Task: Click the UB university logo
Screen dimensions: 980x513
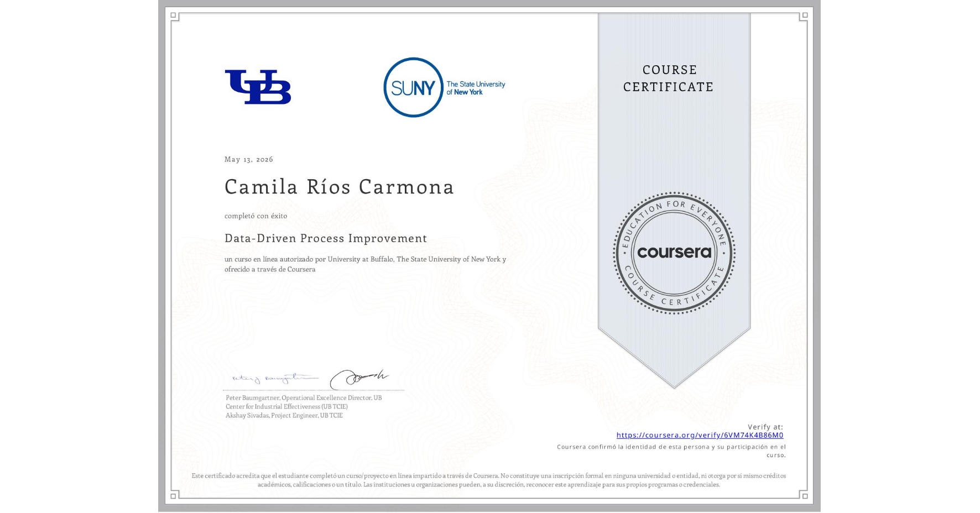Action: (258, 87)
